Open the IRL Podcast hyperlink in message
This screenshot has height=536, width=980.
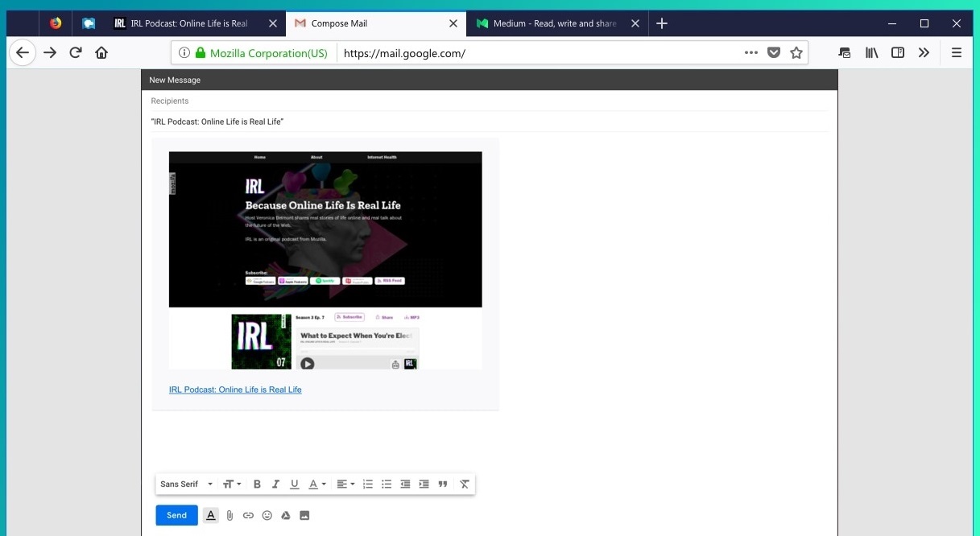[x=235, y=390]
